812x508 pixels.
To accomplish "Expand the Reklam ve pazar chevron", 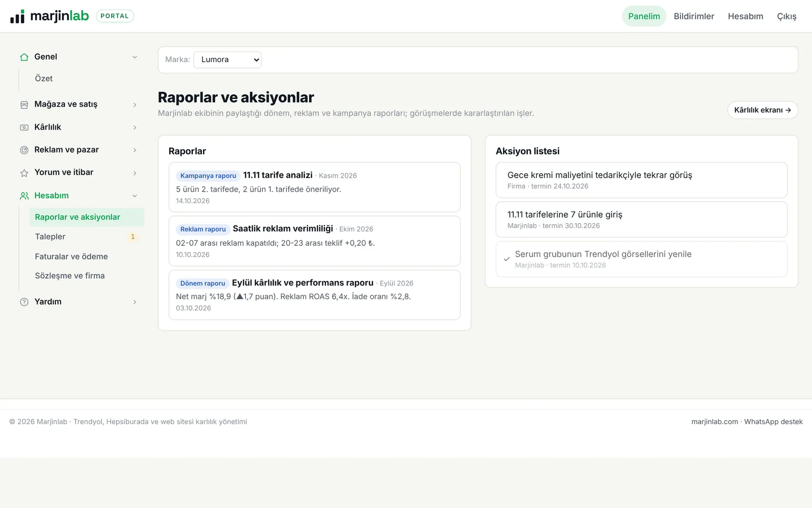I will [x=134, y=150].
